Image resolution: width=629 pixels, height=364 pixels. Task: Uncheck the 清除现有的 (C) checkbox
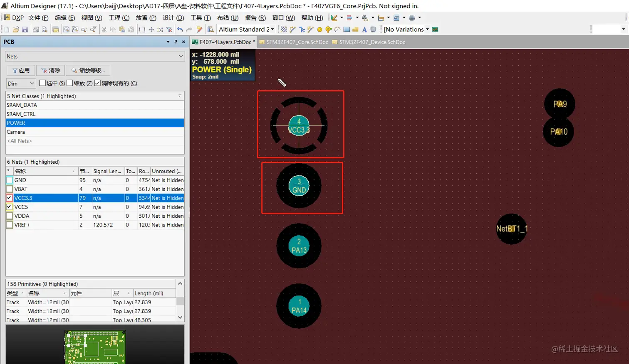pos(97,83)
